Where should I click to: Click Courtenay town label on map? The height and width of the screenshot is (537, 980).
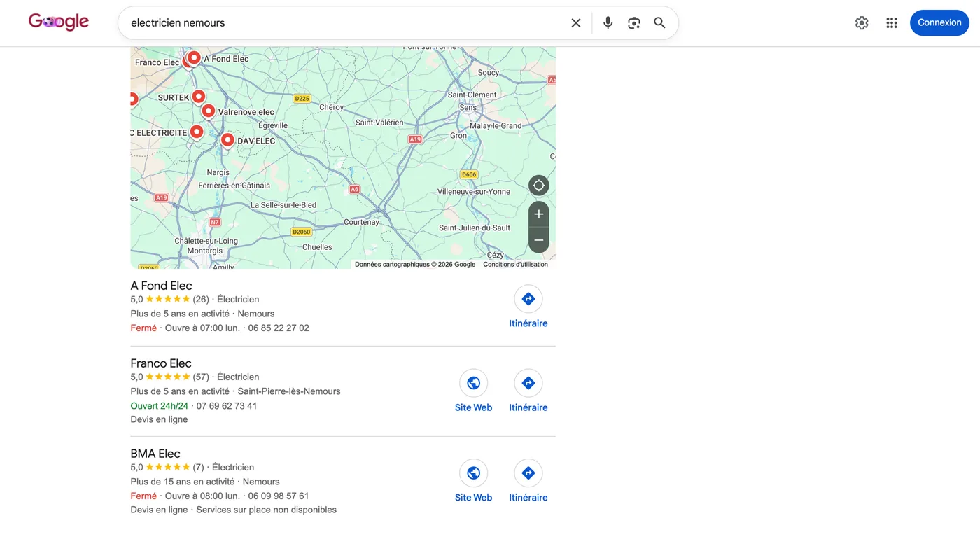click(x=361, y=222)
